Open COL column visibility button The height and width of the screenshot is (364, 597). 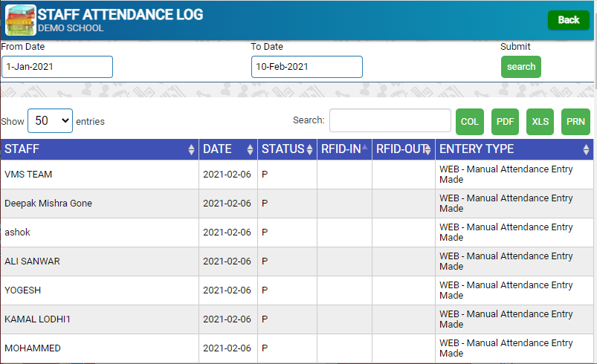point(470,122)
